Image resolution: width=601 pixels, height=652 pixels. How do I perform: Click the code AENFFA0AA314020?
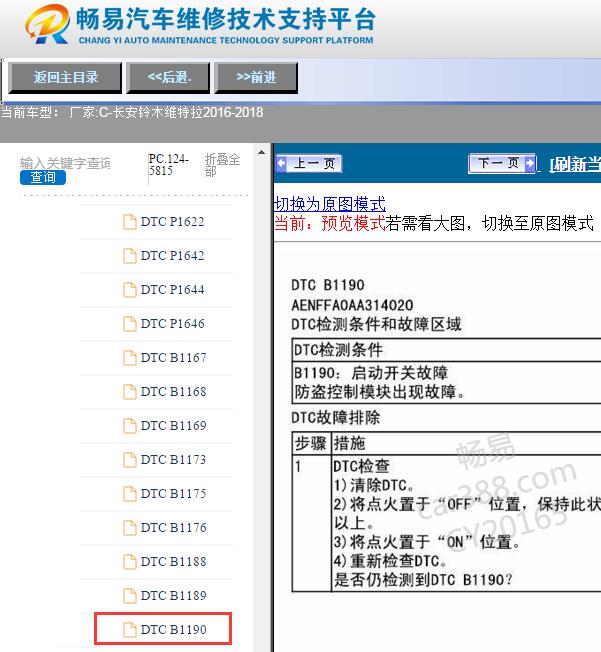(352, 305)
